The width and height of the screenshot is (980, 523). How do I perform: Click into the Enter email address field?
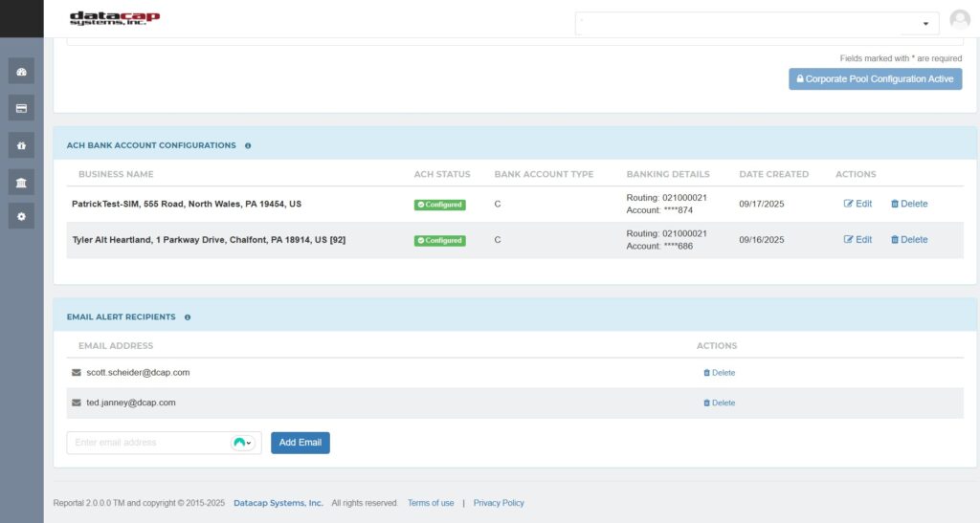tap(148, 443)
